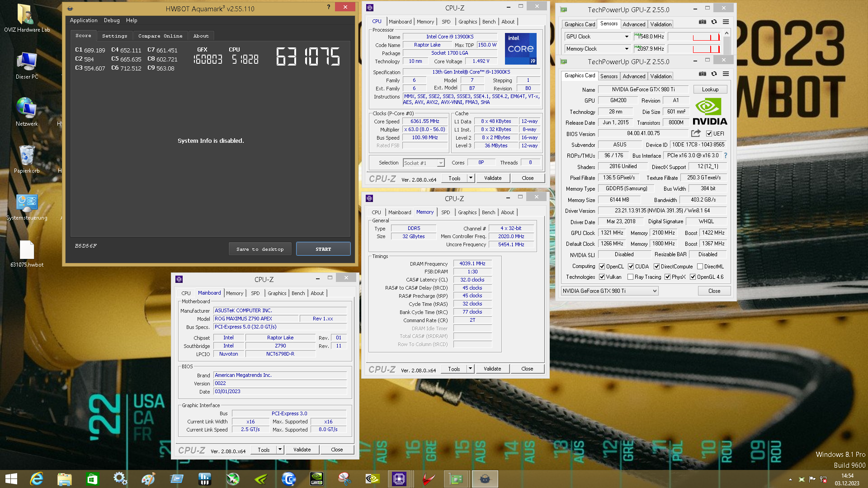Open the Advanced tab in GPU-Z Graphics Card window
The image size is (868, 488).
click(x=634, y=76)
